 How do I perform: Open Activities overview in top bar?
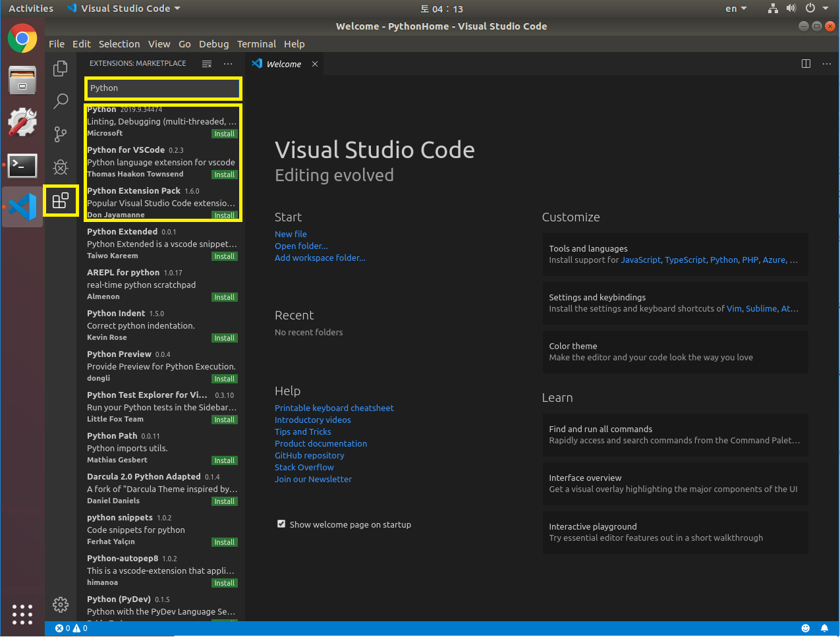coord(31,9)
